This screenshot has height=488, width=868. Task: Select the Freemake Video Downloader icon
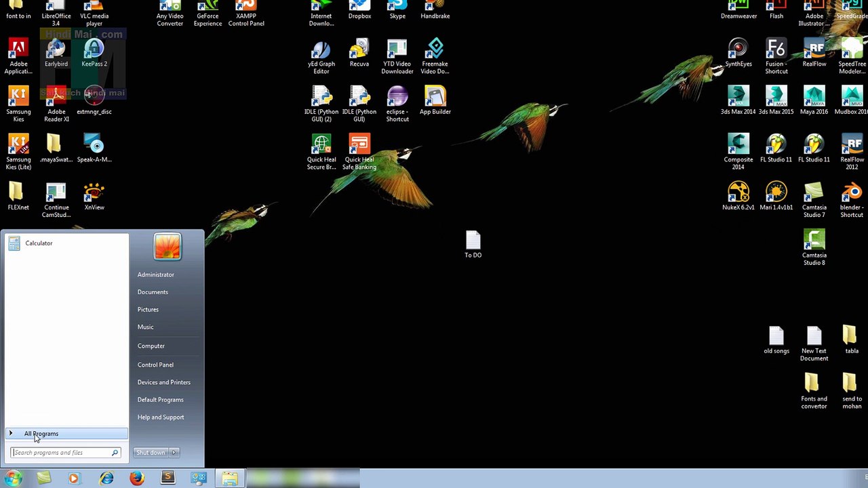pos(435,57)
